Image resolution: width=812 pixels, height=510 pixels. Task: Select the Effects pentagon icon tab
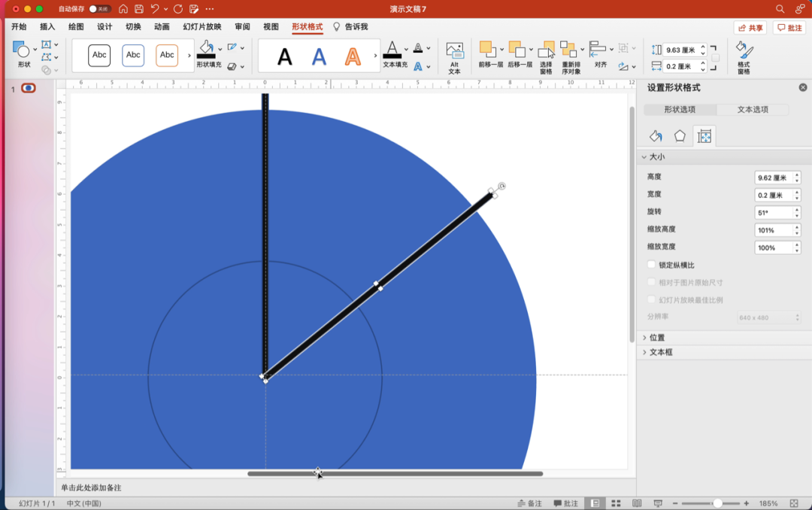coord(680,136)
